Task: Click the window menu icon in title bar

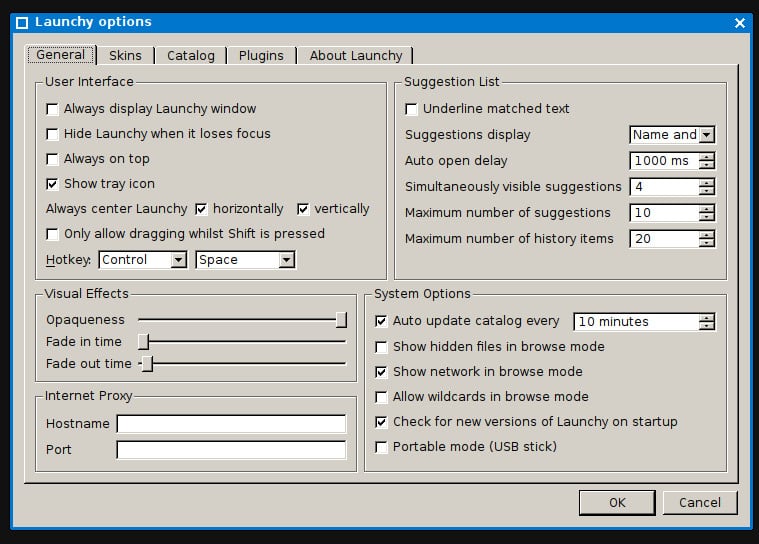Action: (22, 23)
